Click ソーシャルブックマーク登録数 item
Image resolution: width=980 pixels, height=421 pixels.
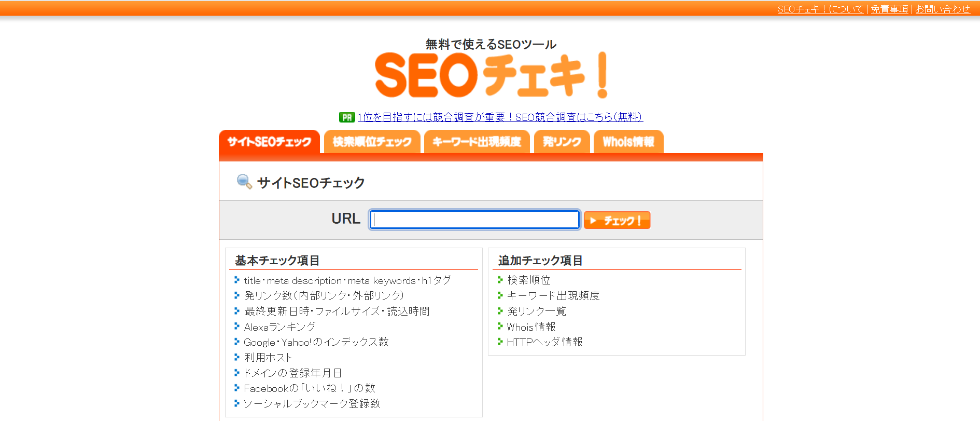pos(312,403)
